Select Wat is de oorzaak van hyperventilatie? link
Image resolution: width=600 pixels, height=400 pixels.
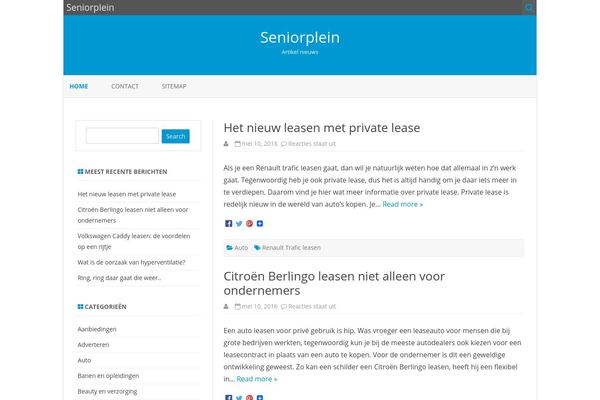click(x=131, y=262)
